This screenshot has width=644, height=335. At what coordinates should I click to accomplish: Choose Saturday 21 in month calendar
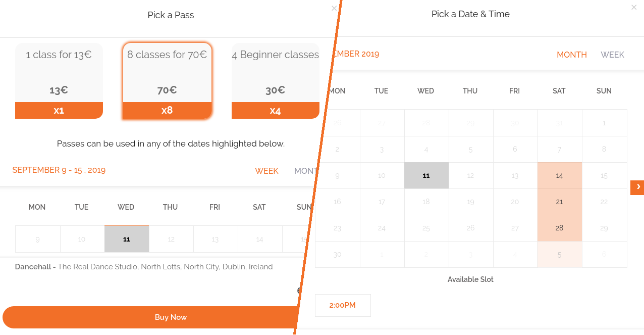tap(559, 202)
